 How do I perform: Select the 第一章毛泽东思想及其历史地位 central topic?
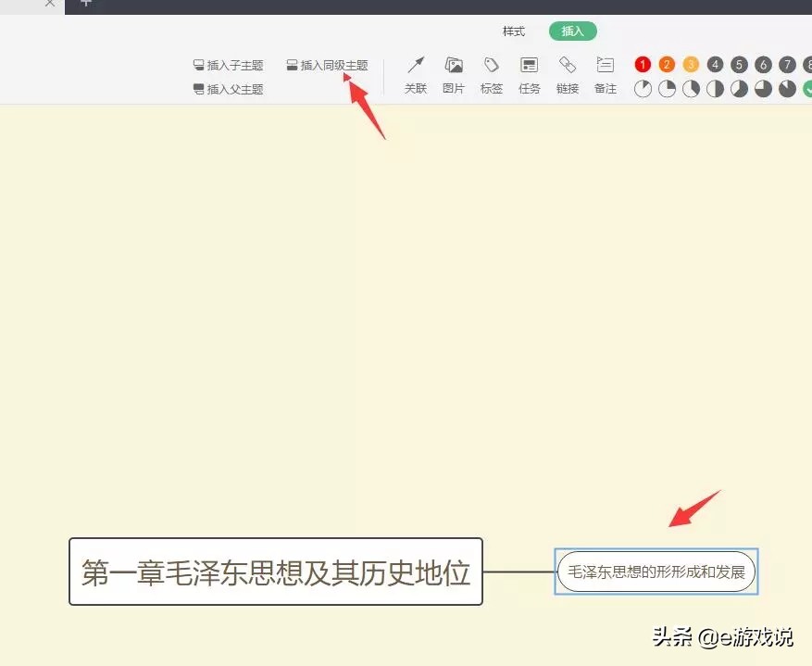[x=276, y=572]
